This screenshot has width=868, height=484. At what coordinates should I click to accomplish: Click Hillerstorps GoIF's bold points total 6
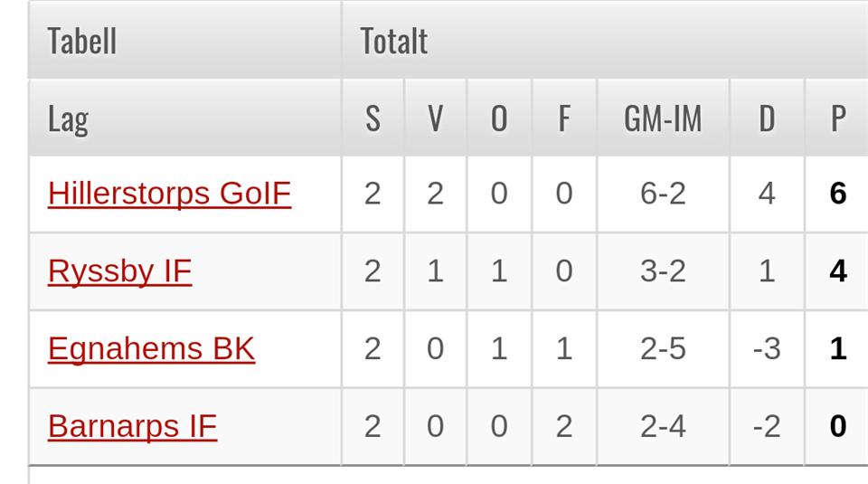[838, 194]
